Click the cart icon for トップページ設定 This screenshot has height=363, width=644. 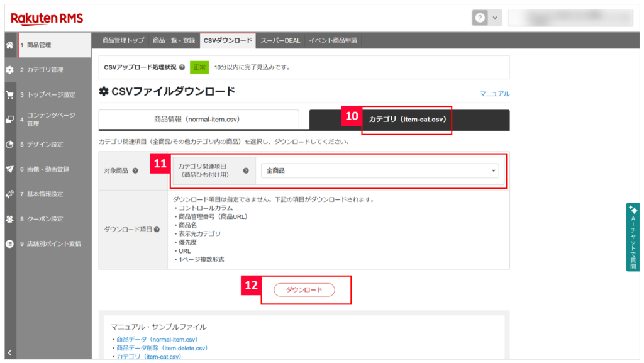point(9,95)
